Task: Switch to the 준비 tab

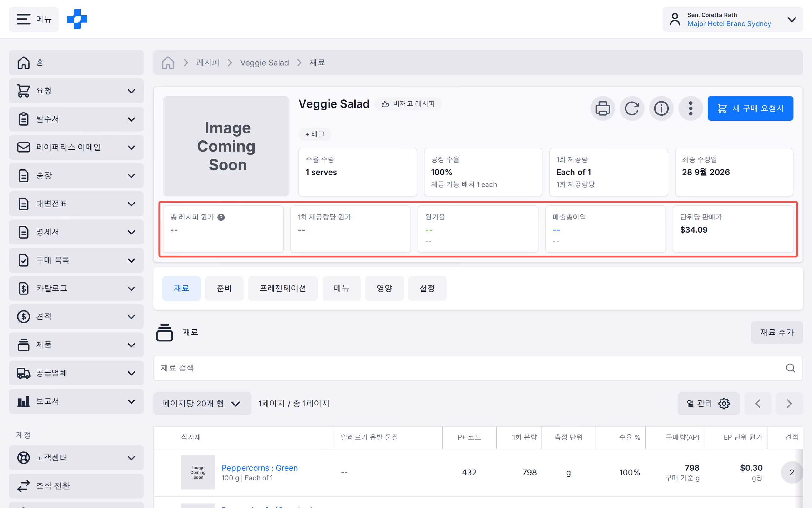Action: 224,288
